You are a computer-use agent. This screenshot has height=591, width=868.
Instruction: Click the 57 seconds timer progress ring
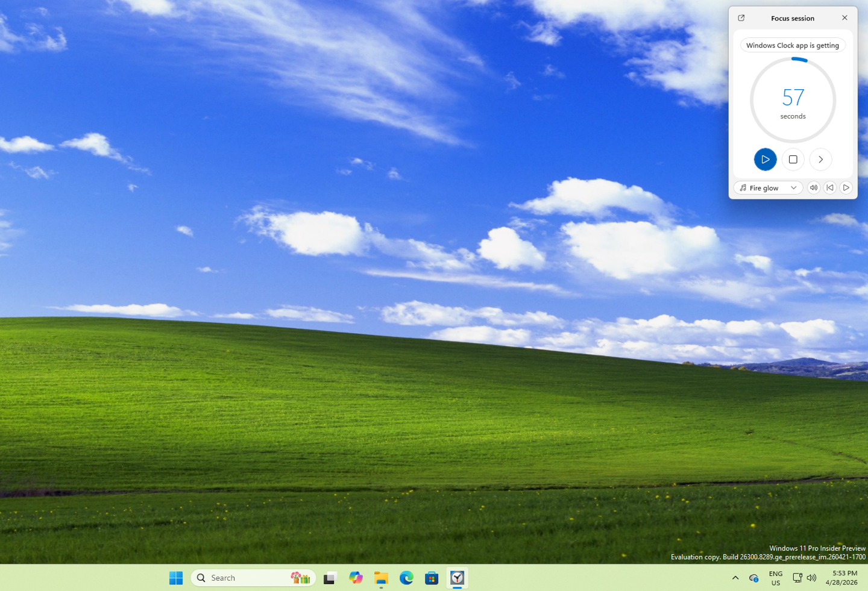tap(793, 99)
